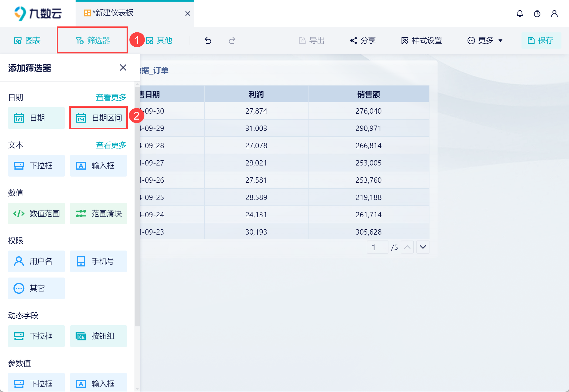Open the user profile icon

[554, 13]
